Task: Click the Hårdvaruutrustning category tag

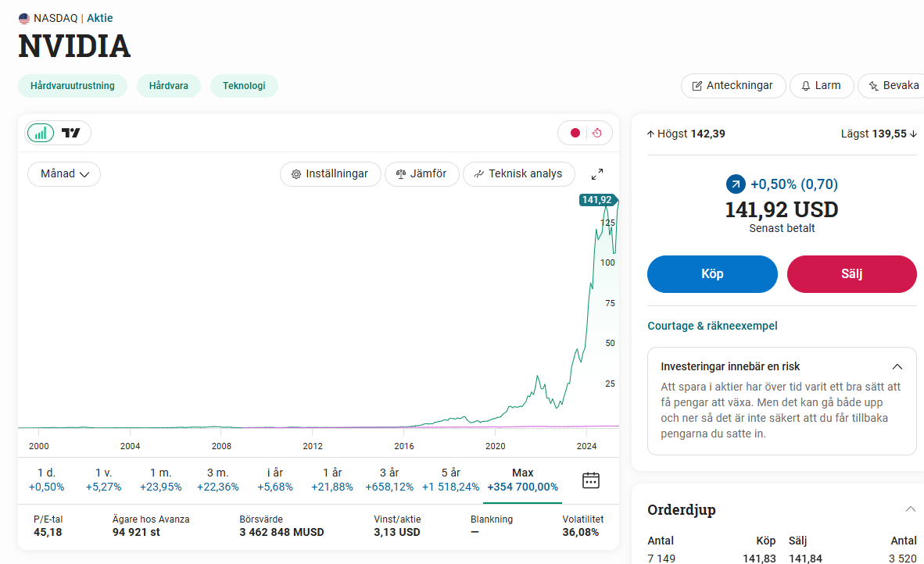Action: click(x=73, y=86)
